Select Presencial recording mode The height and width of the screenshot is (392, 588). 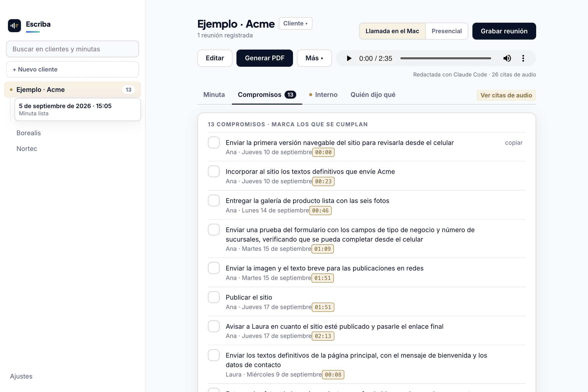coord(446,31)
